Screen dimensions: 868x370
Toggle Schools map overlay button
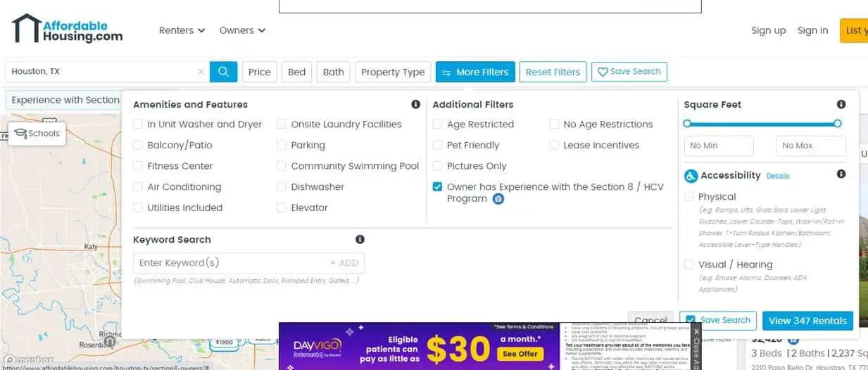37,134
